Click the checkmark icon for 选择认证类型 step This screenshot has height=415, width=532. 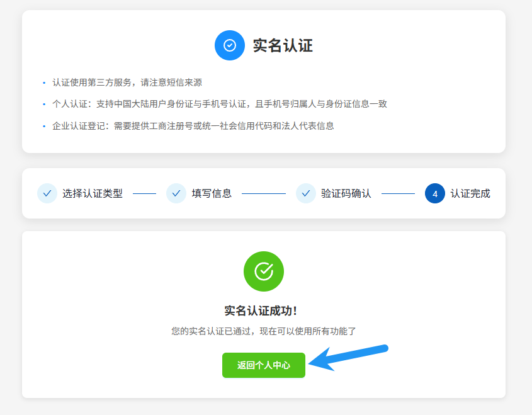47,193
